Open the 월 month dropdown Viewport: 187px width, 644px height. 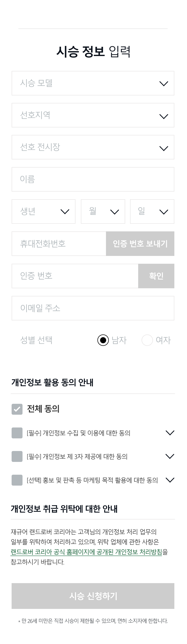tap(103, 211)
